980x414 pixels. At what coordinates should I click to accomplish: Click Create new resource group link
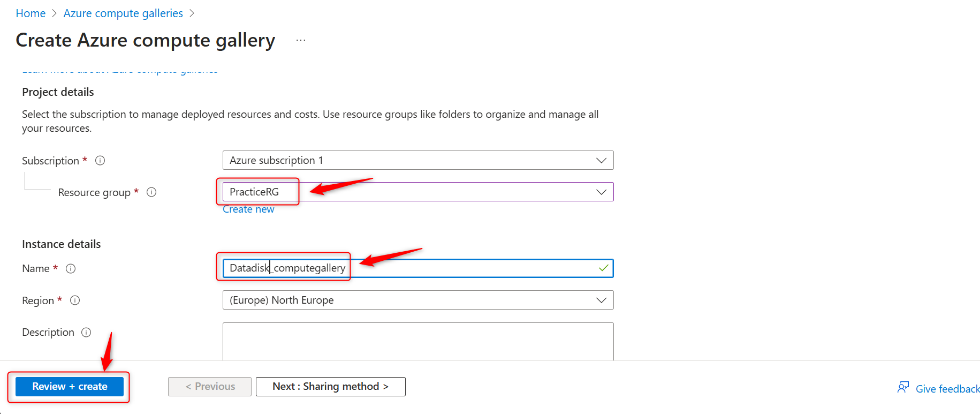[248, 209]
